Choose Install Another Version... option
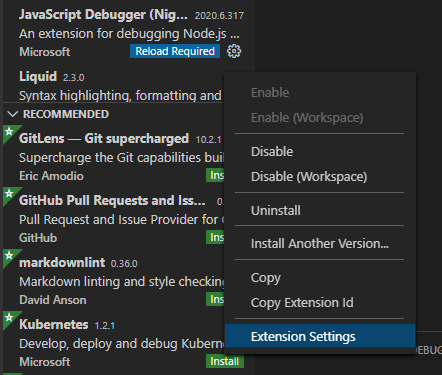This screenshot has width=442, height=375. [x=320, y=244]
